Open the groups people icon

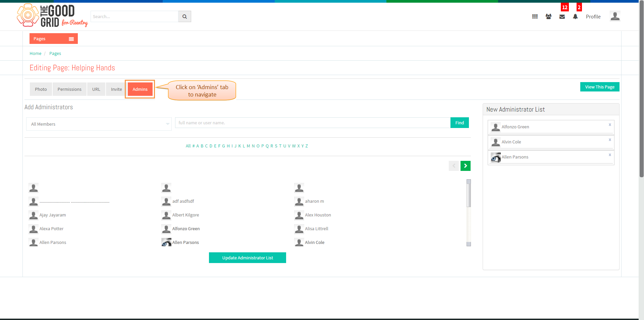pos(548,16)
